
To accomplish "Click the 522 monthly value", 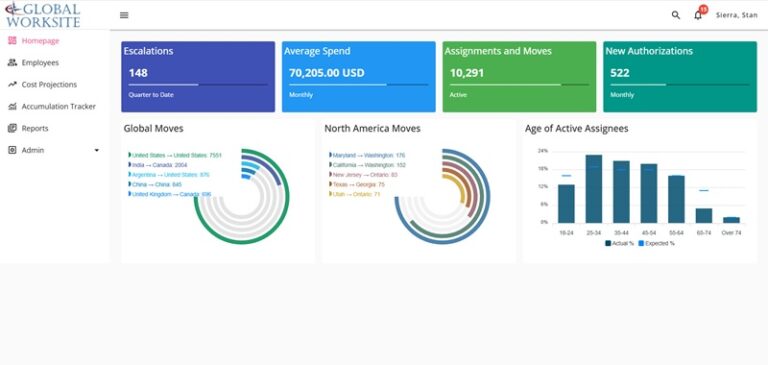I will (620, 73).
